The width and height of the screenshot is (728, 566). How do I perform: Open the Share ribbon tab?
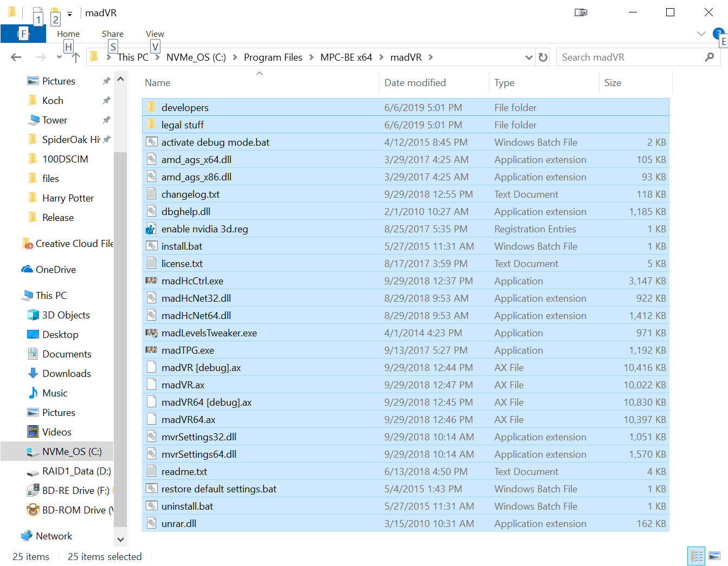point(113,34)
